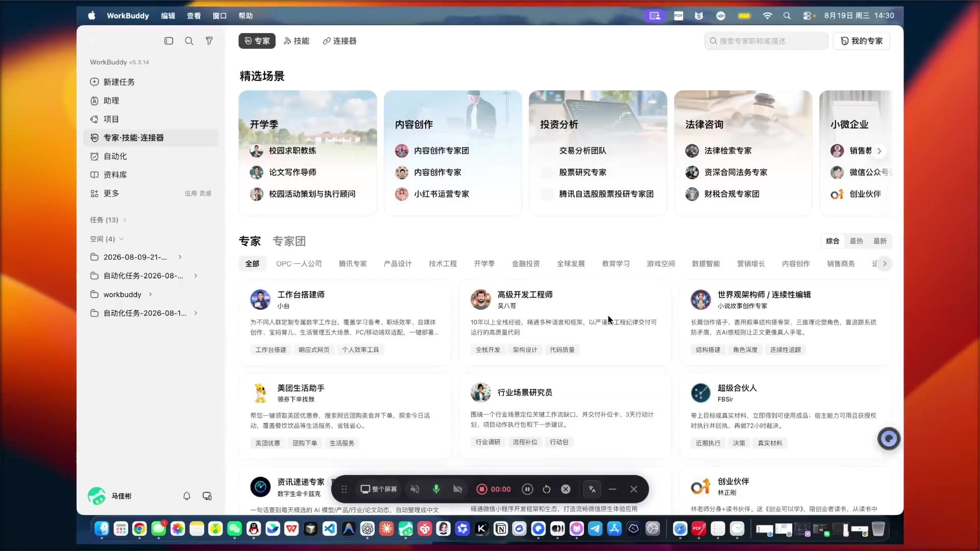Click the 马佳彬 user avatar
The image size is (980, 551).
tap(96, 496)
